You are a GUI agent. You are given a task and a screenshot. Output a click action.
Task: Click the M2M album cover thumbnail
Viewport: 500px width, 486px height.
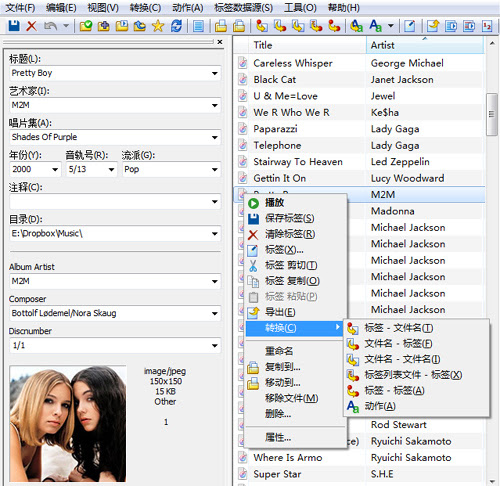point(68,424)
